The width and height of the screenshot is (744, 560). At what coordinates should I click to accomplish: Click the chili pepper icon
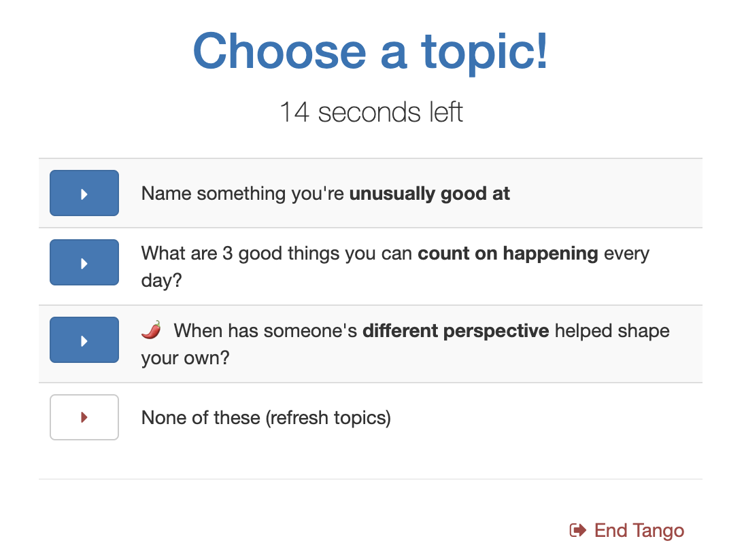tap(152, 330)
